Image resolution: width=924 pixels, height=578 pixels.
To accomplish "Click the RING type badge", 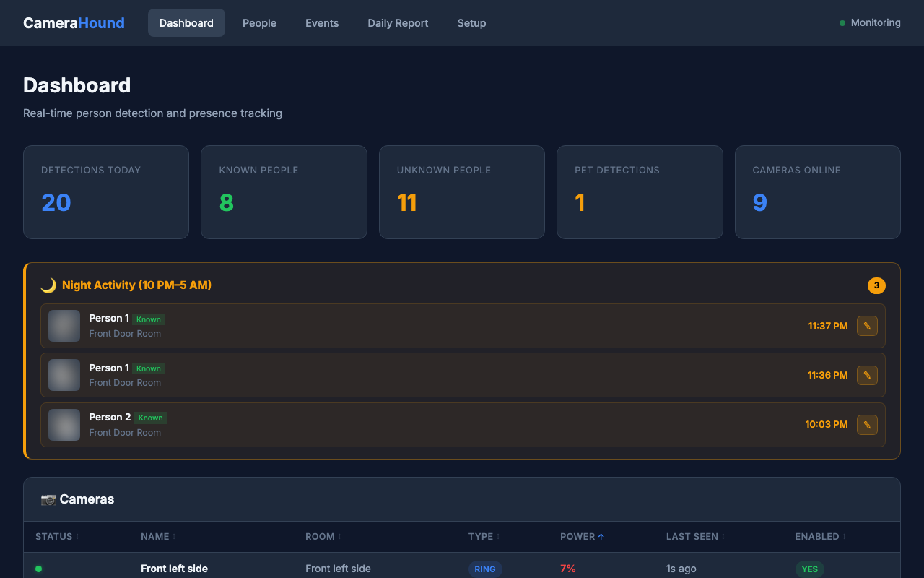I will (485, 569).
